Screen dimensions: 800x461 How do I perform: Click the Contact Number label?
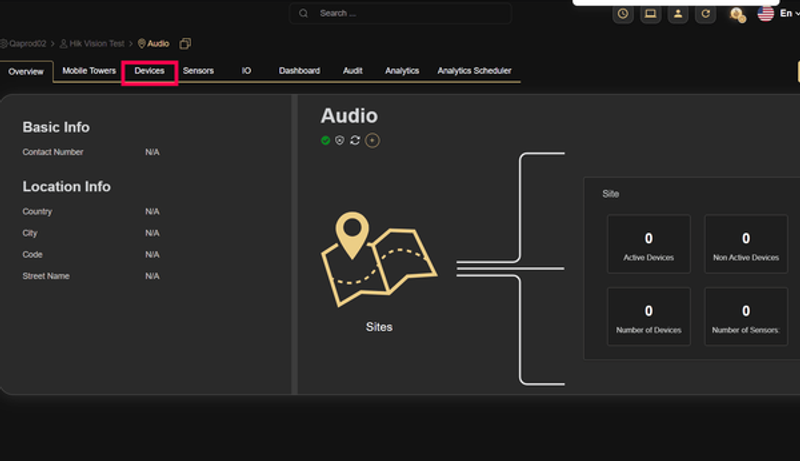point(53,152)
